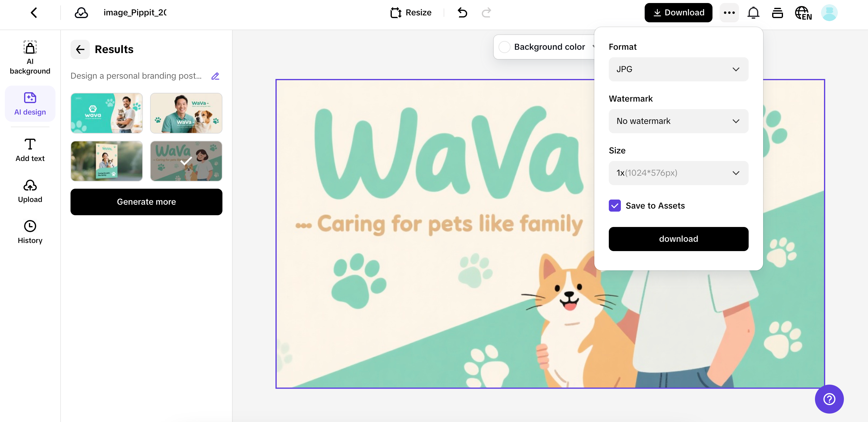Image resolution: width=868 pixels, height=422 pixels.
Task: Click the redo arrow icon
Action: 486,13
